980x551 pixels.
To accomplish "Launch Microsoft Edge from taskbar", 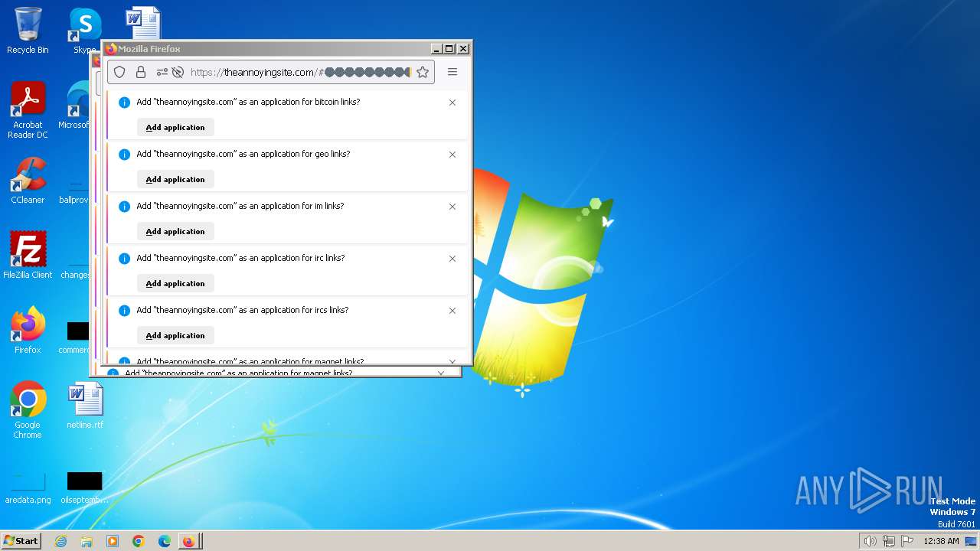I will point(165,541).
